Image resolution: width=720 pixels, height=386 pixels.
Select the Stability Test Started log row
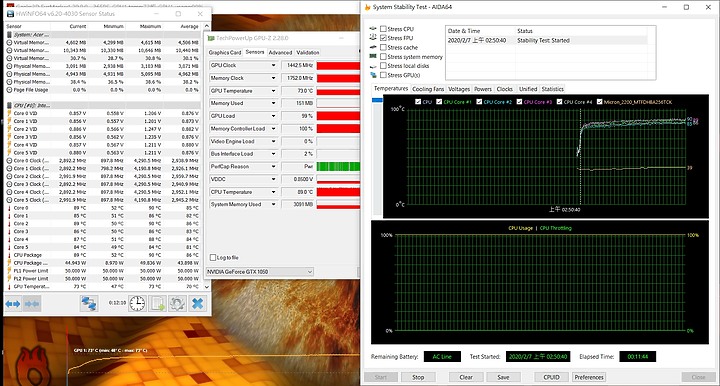tap(546, 40)
